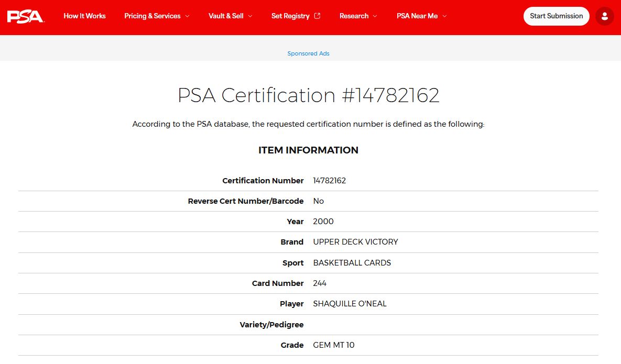Click the PSA logo in header
Viewport: 621px width, 364px height.
26,16
